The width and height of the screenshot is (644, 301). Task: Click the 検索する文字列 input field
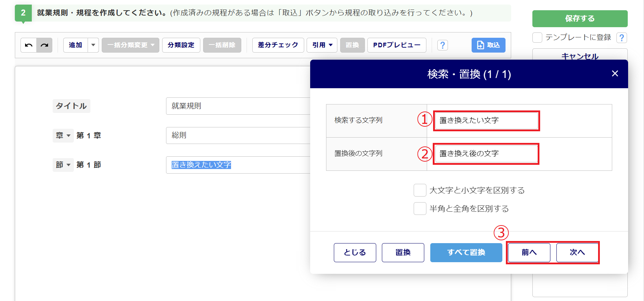tap(486, 121)
